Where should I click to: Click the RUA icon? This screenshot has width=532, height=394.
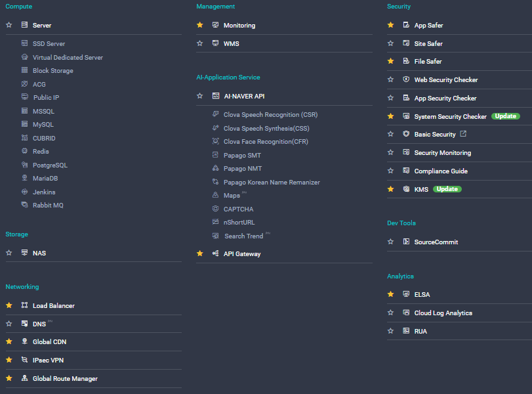pos(406,331)
